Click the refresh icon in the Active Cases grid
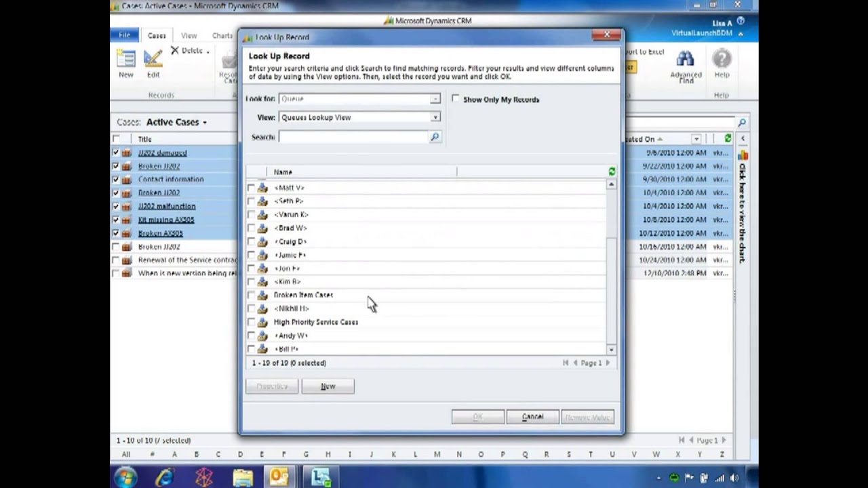Viewport: 868px width, 488px height. pos(728,138)
